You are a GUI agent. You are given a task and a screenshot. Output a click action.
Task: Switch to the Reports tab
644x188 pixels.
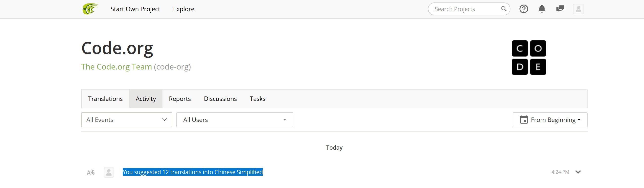(x=180, y=99)
